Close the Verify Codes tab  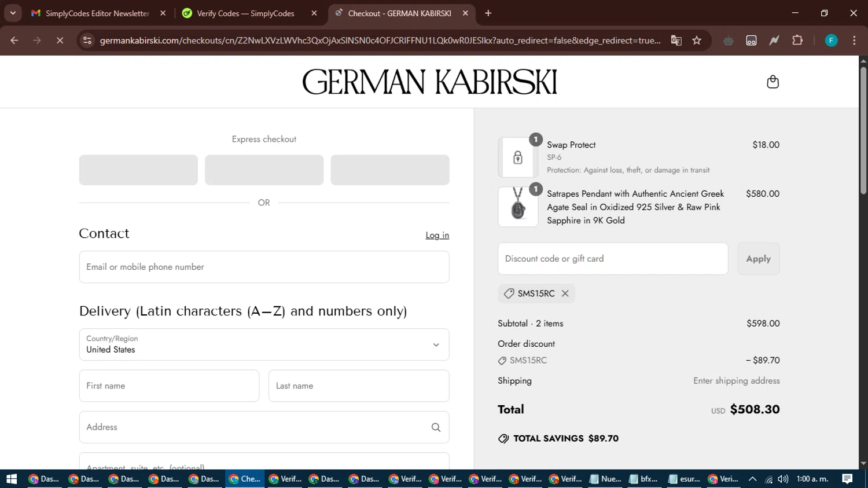[314, 13]
